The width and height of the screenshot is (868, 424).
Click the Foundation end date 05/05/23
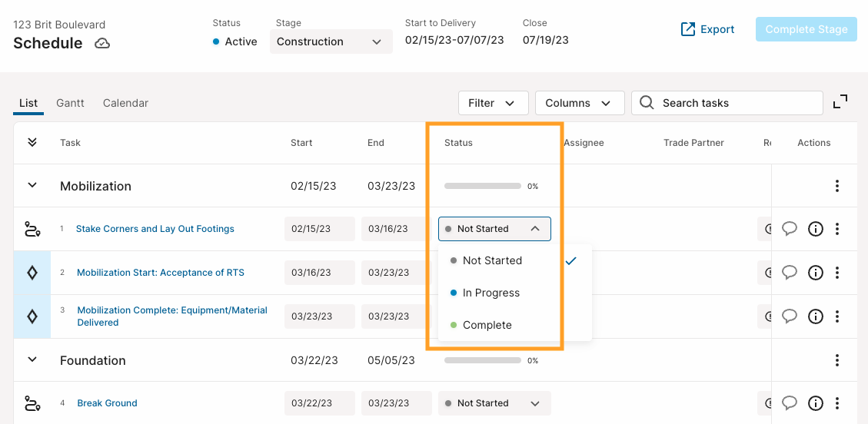coord(391,360)
